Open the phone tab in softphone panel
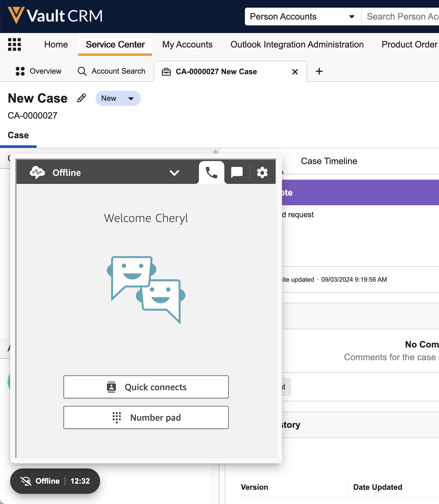This screenshot has height=504, width=439. (211, 173)
